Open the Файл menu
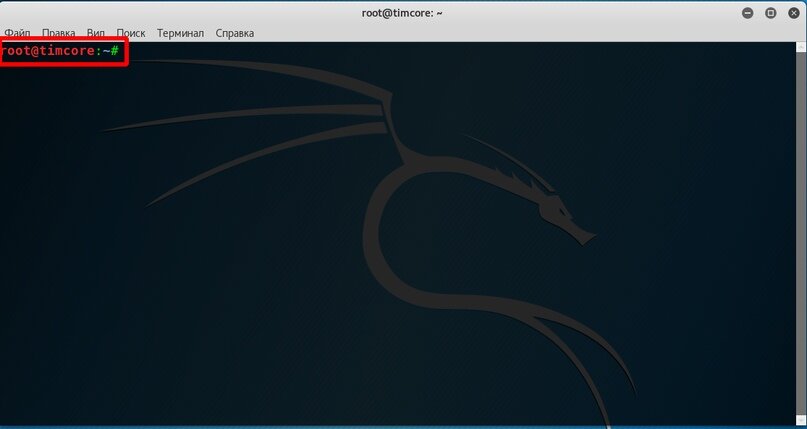Image resolution: width=807 pixels, height=429 pixels. (x=17, y=33)
